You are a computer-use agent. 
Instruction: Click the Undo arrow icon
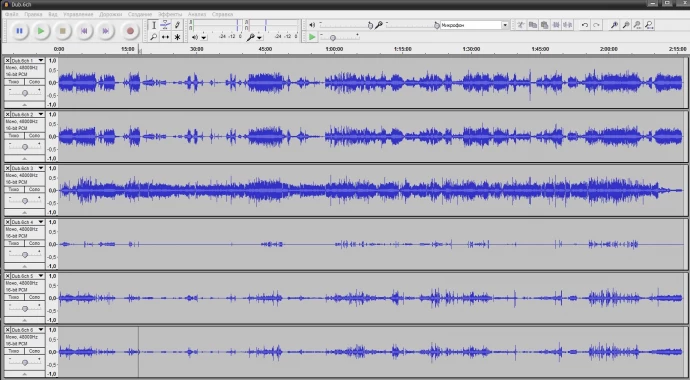coord(584,25)
